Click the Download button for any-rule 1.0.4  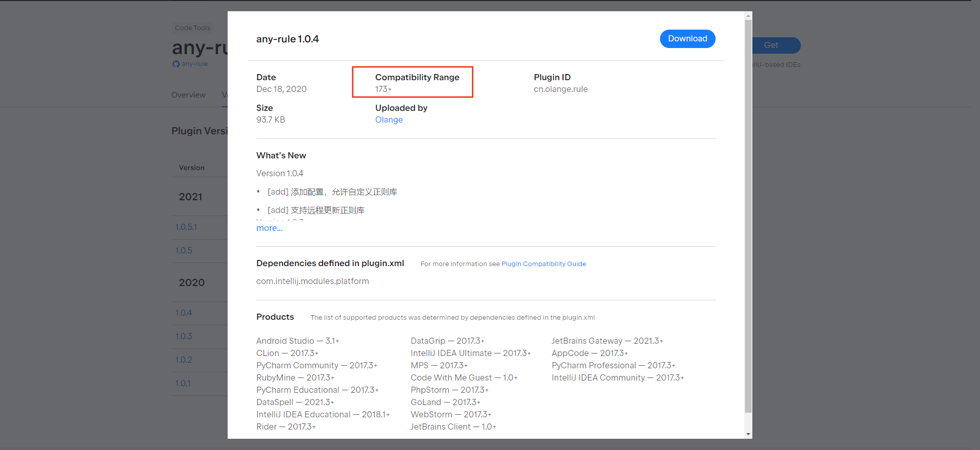[x=688, y=39]
